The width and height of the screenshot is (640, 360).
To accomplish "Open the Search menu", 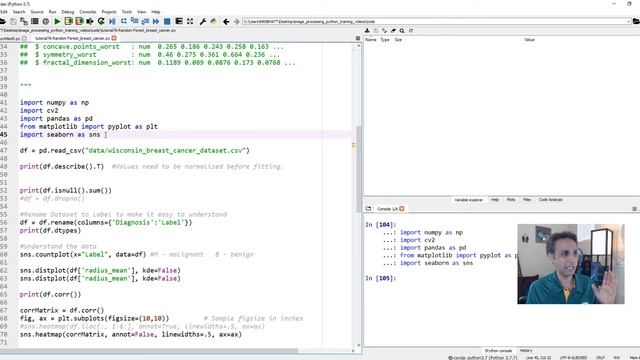I will pyautogui.click(x=19, y=12).
